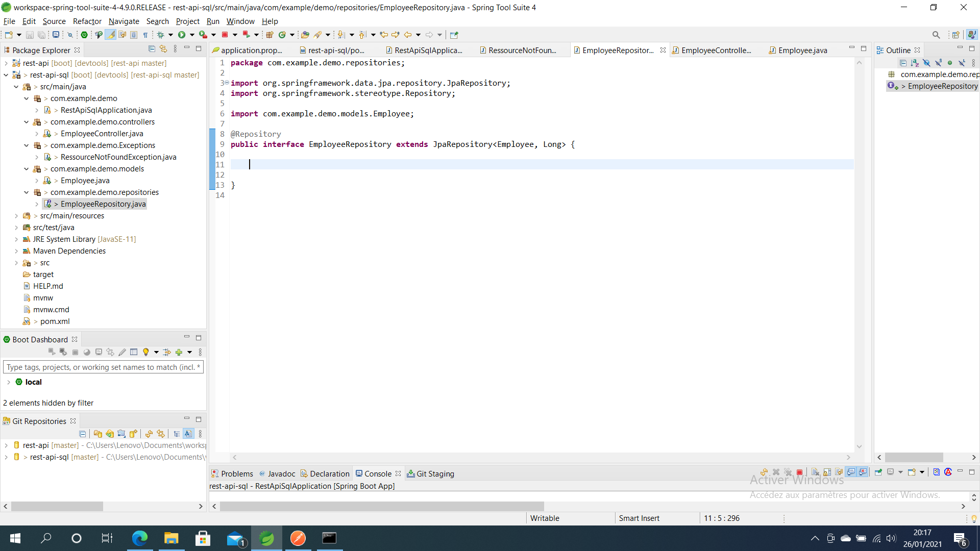Image resolution: width=980 pixels, height=551 pixels.
Task: Select pom.xml in Package Explorer
Action: coord(55,321)
